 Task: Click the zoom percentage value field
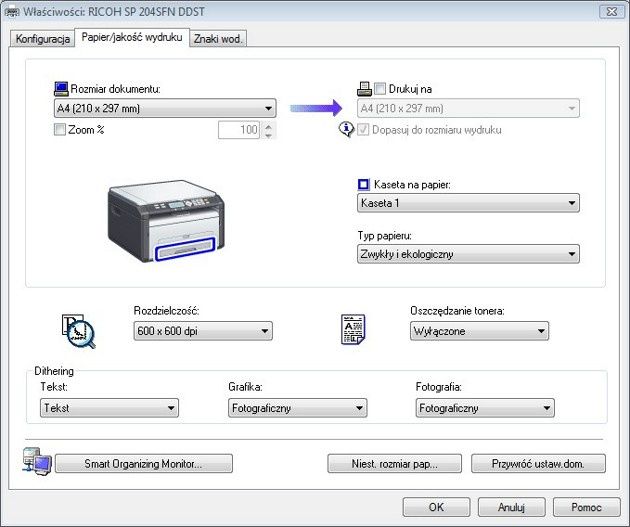(x=239, y=130)
